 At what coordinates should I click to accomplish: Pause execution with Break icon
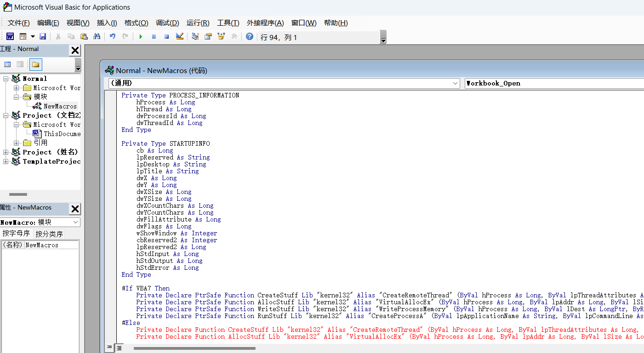(x=154, y=36)
